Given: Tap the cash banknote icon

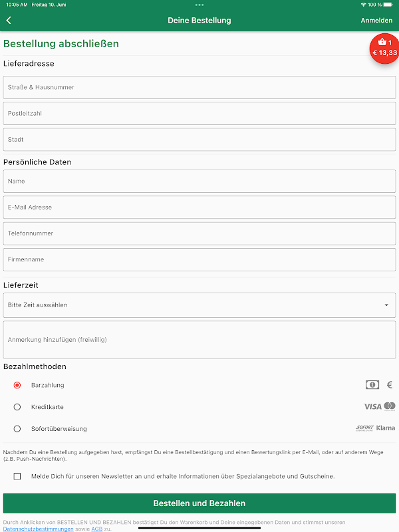Looking at the screenshot, I should [x=372, y=385].
